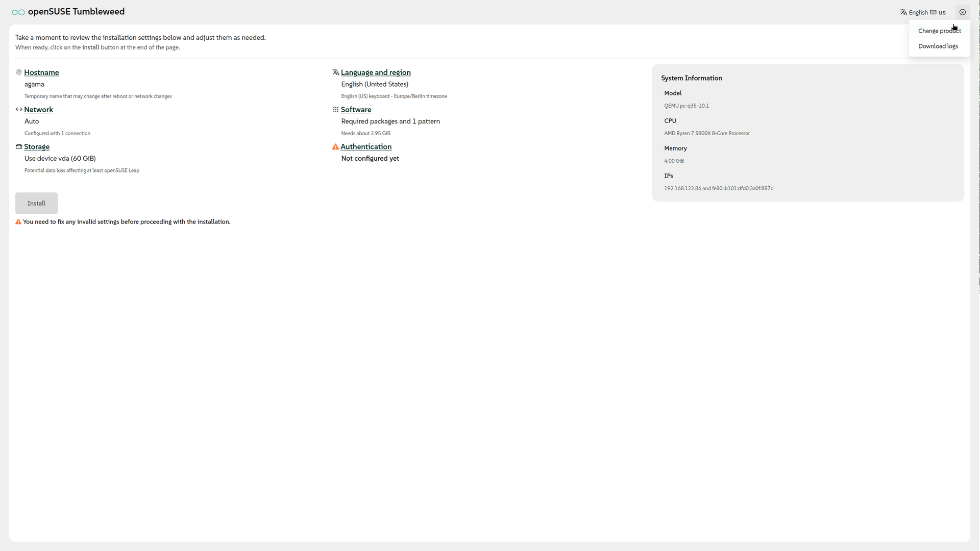Viewport: 980px width, 551px height.
Task: Click the Software grid icon
Action: (335, 109)
